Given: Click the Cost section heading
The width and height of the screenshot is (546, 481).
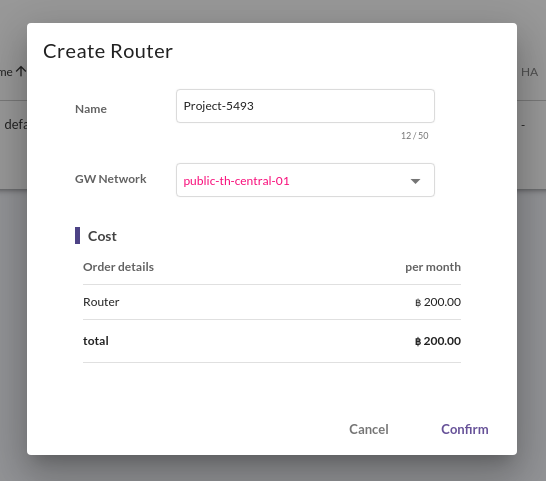Looking at the screenshot, I should coord(102,236).
